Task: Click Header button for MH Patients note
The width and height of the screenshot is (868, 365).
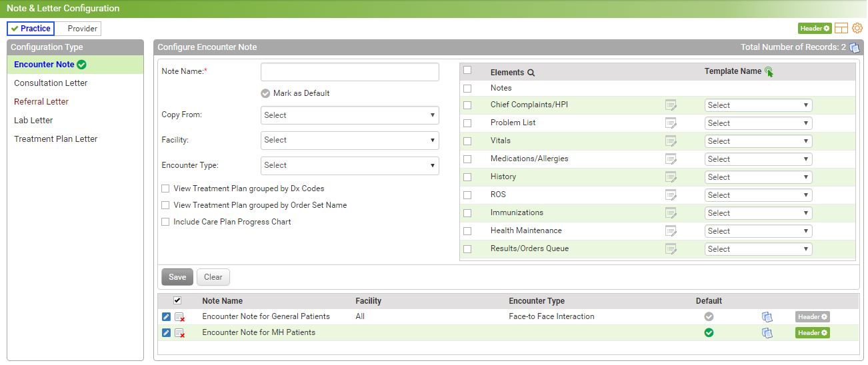Action: [813, 333]
